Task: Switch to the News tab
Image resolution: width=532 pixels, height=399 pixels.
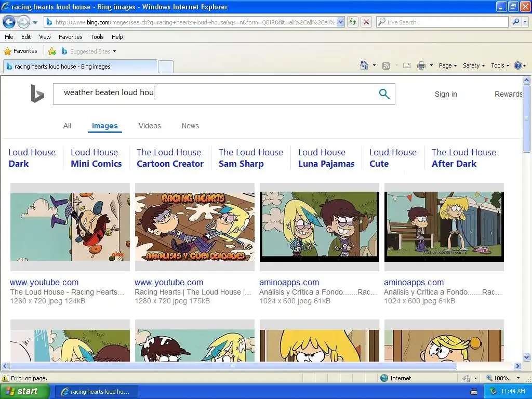Action: pyautogui.click(x=190, y=126)
